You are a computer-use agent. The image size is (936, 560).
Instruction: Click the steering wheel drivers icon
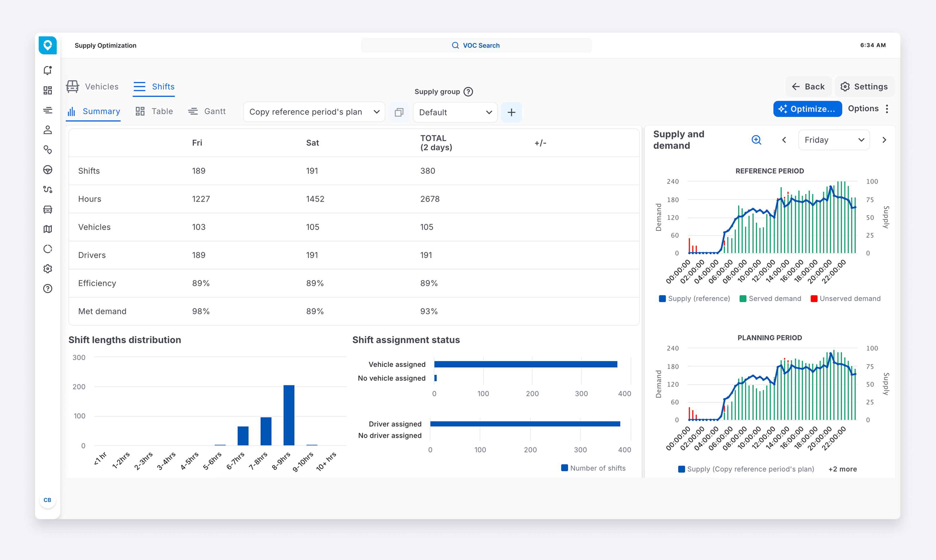click(48, 170)
